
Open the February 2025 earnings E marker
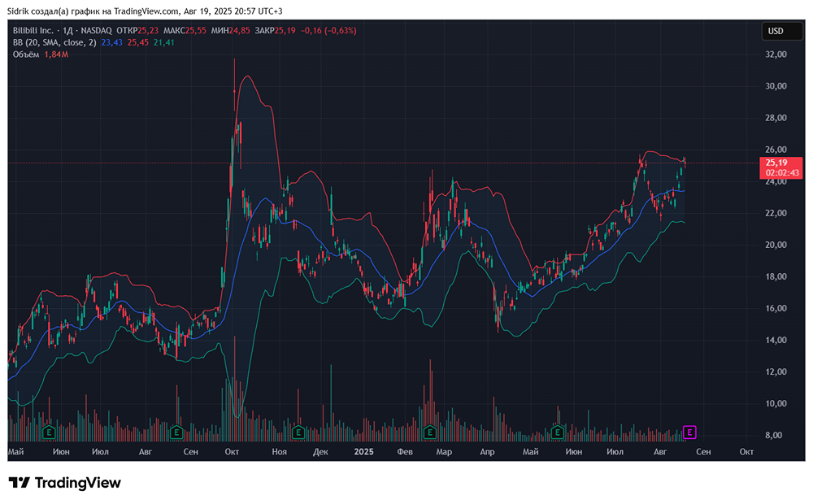tap(429, 432)
